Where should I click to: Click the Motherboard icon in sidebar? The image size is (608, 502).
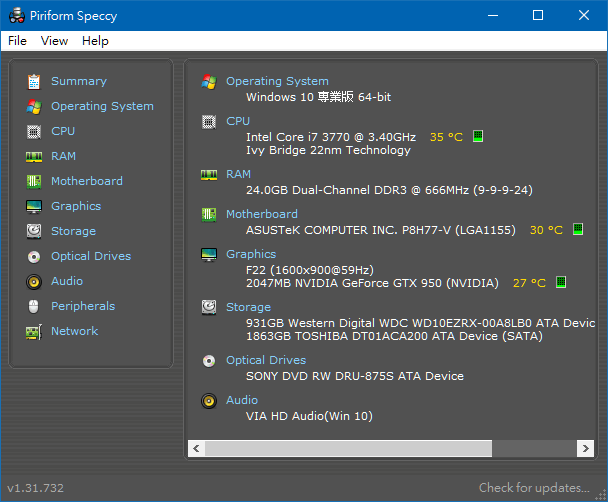[x=34, y=181]
